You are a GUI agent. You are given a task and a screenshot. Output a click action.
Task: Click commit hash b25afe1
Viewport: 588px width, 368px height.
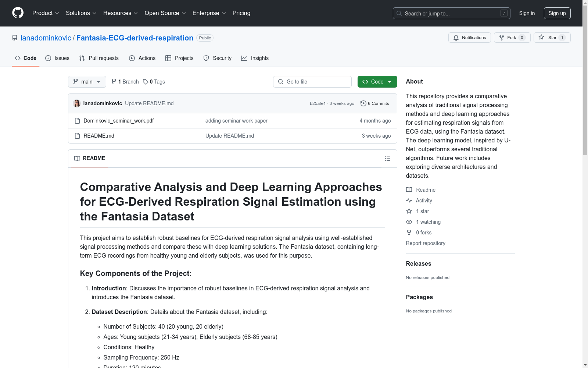pos(318,103)
